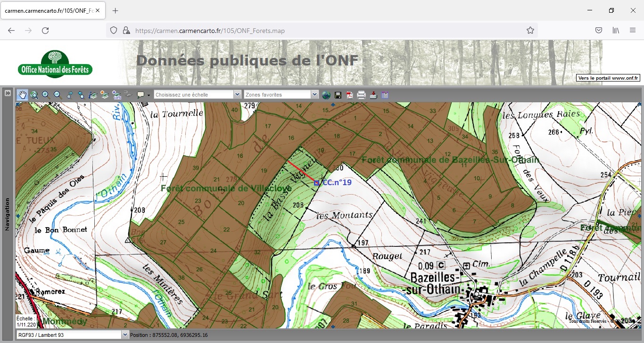Click the 'Échelle : 1/11.220' scale indicator
The width and height of the screenshot is (644, 343).
(x=26, y=321)
